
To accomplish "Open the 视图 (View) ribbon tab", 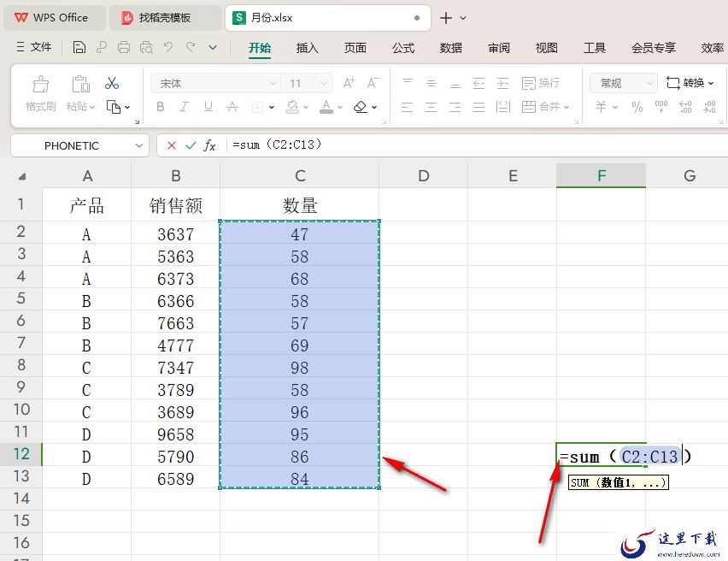I will [547, 48].
